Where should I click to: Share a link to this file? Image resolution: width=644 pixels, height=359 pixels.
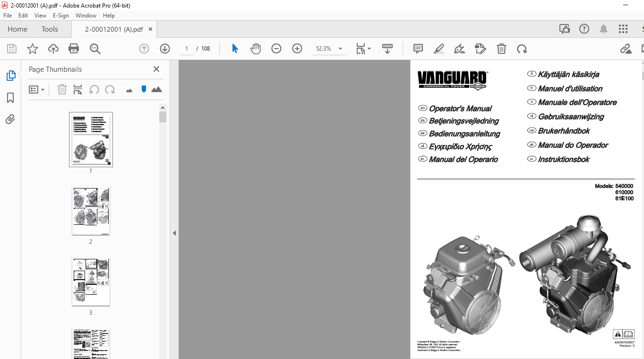pyautogui.click(x=626, y=49)
